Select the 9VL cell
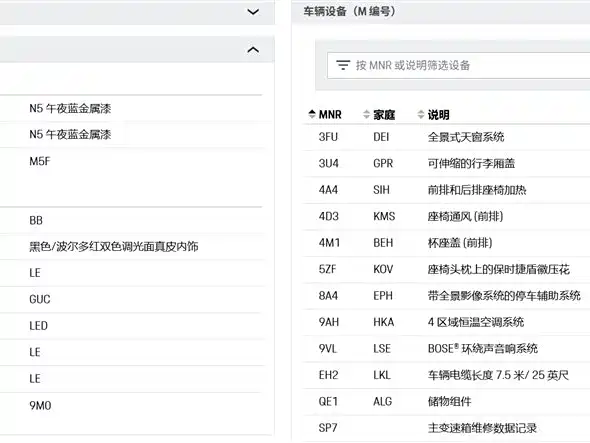Image resolution: width=590 pixels, height=443 pixels. tap(328, 349)
